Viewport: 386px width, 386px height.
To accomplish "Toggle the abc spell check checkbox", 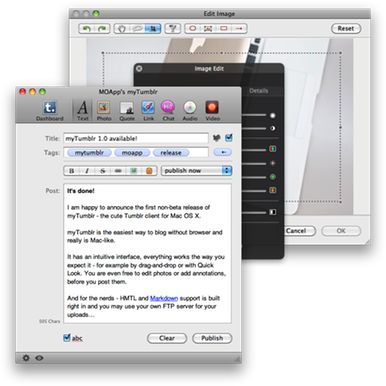I will click(67, 338).
